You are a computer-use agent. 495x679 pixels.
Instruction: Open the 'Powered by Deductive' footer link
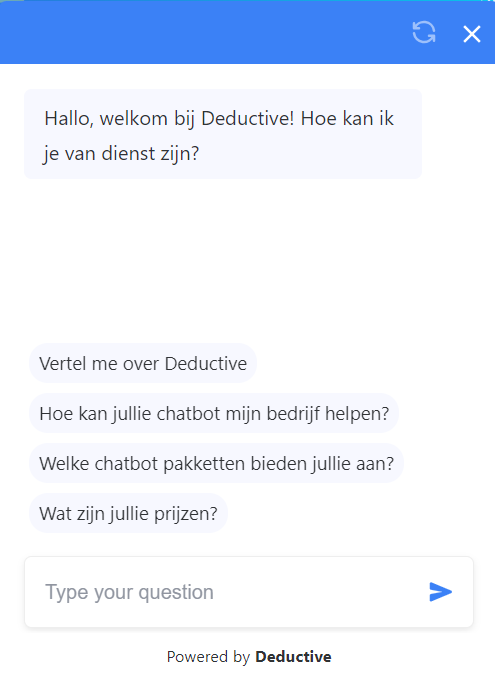249,657
